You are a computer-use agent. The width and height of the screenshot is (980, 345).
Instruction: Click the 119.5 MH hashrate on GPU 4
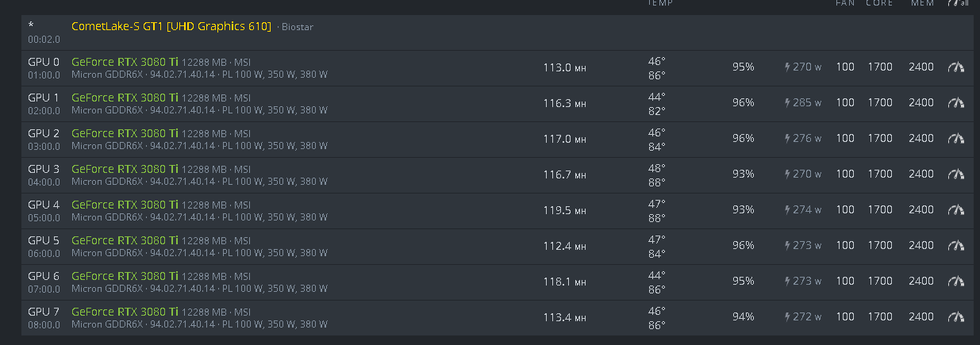coord(564,210)
